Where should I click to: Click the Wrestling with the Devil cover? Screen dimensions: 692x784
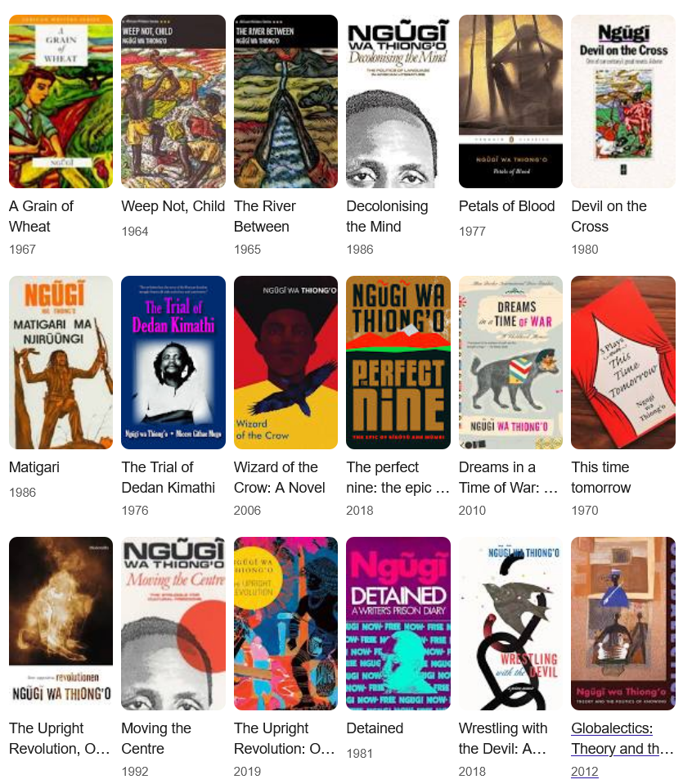[x=510, y=624]
